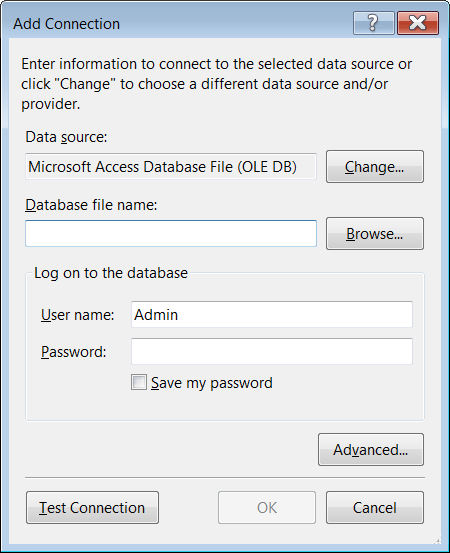Image resolution: width=450 pixels, height=553 pixels.
Task: Click the resize grip in the dialog corner
Action: click(437, 540)
